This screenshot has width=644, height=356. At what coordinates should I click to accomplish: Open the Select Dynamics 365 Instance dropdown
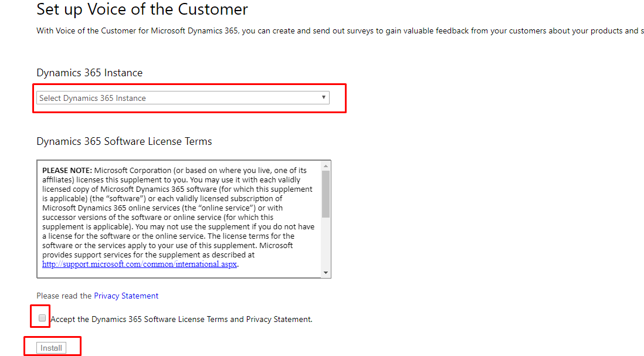point(183,98)
